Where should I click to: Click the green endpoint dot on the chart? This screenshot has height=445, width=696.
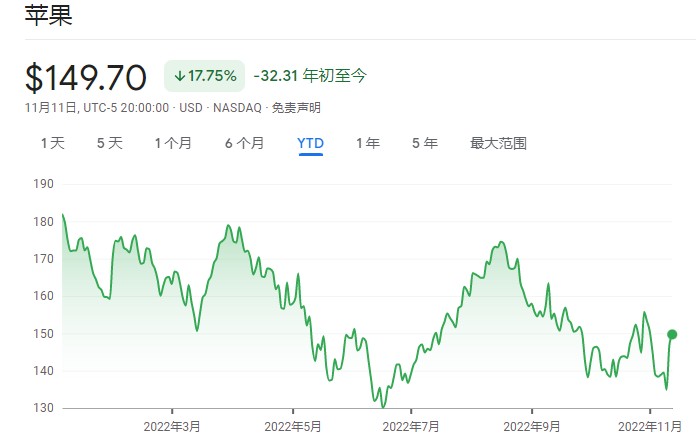[672, 334]
